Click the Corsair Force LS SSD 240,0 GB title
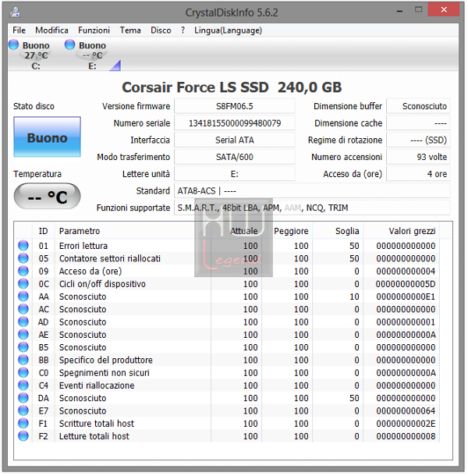This screenshot has width=468, height=476. tap(232, 87)
